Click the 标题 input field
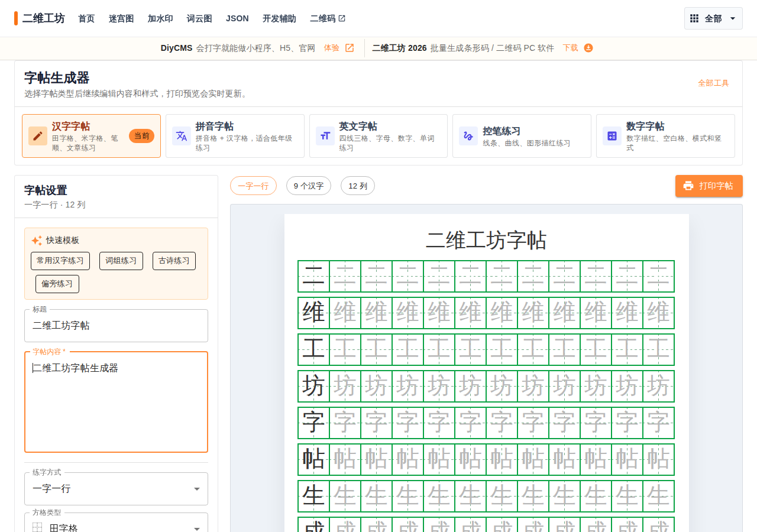The height and width of the screenshot is (532, 757). (116, 326)
